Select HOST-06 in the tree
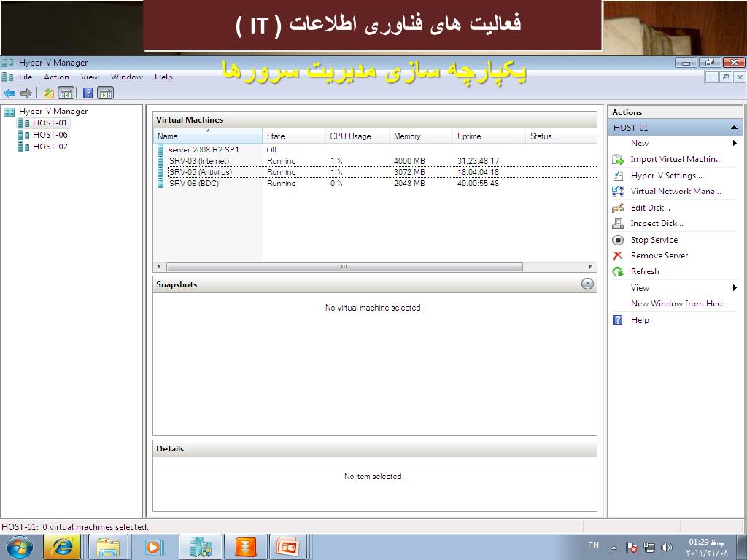The width and height of the screenshot is (747, 560). (x=50, y=135)
